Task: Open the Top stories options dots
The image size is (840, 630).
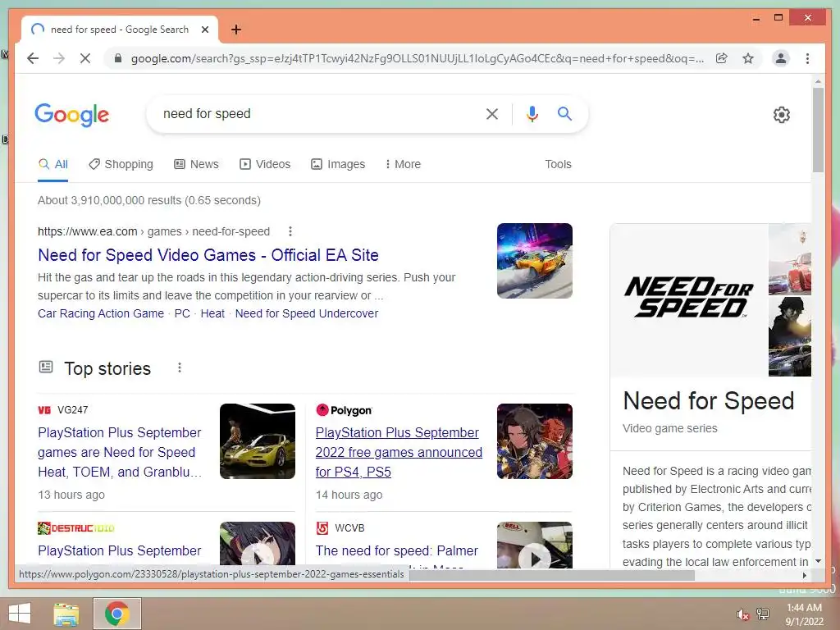Action: [x=180, y=367]
